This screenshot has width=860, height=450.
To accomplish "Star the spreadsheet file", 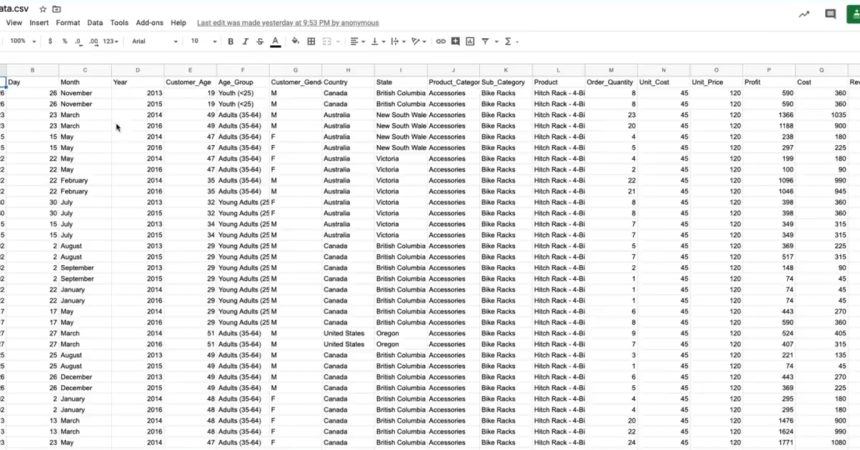I will 42,8.
